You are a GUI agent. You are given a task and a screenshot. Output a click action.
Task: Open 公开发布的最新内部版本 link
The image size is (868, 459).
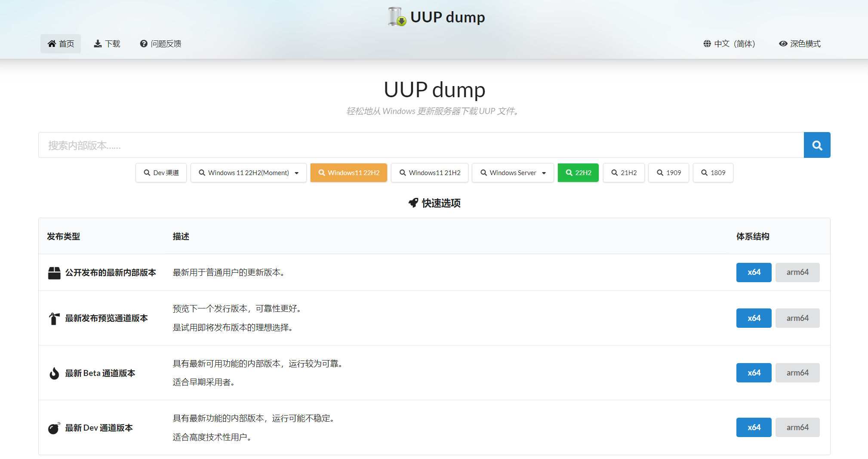(111, 273)
